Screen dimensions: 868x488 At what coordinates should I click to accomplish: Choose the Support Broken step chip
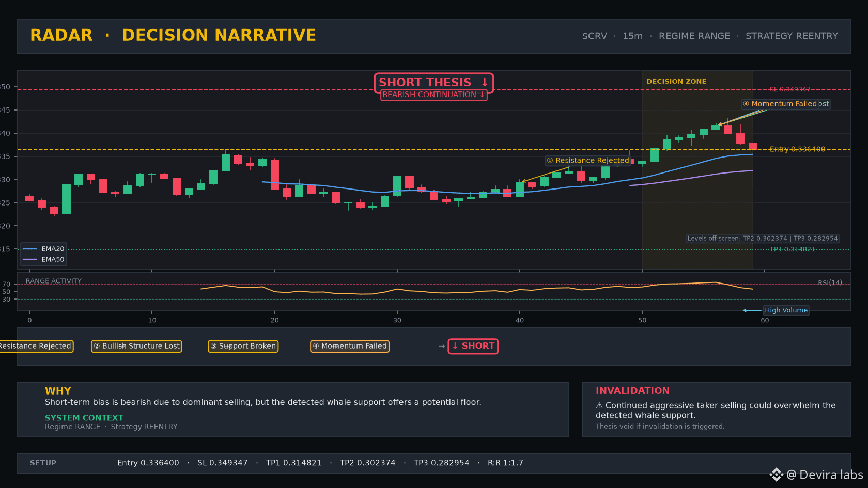(243, 346)
